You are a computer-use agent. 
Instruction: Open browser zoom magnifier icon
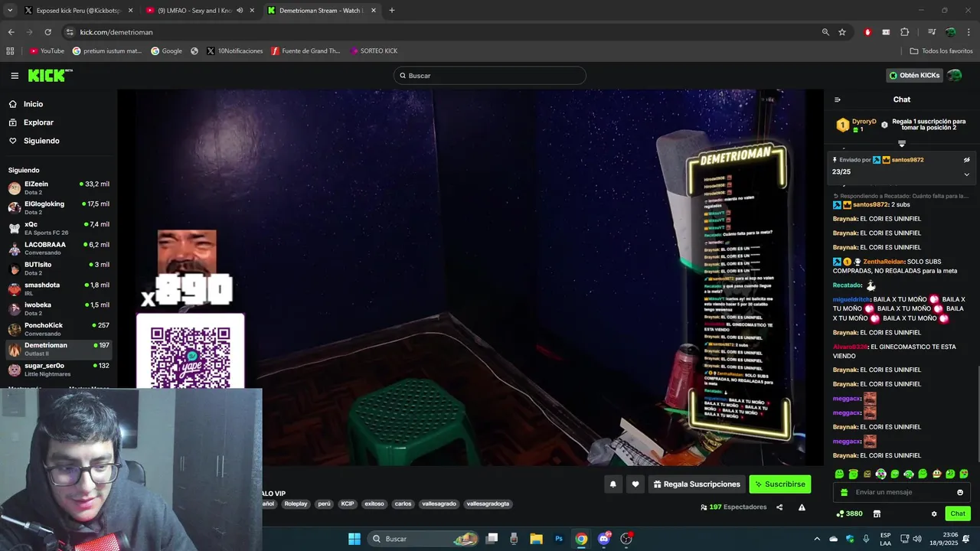(825, 32)
